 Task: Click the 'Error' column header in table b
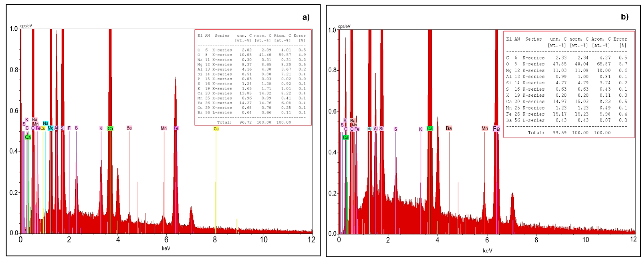pos(620,39)
